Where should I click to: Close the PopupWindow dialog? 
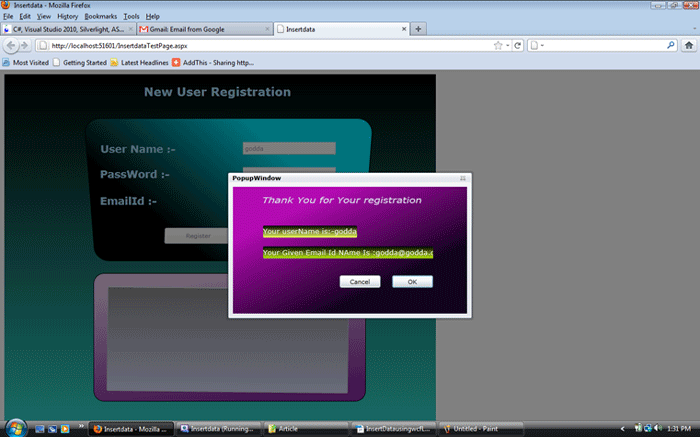click(x=462, y=178)
